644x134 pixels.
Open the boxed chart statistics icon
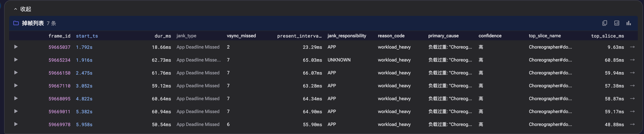pyautogui.click(x=616, y=23)
